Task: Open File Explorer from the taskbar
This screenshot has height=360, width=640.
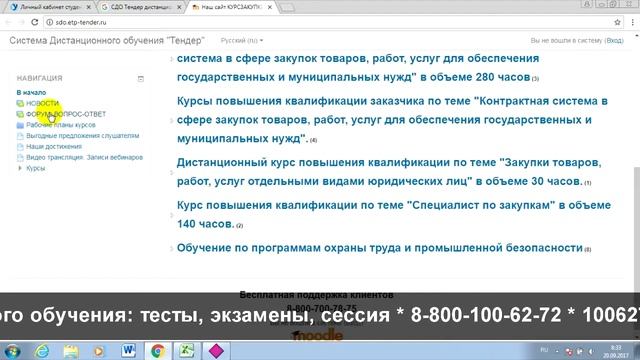Action: tap(71, 351)
